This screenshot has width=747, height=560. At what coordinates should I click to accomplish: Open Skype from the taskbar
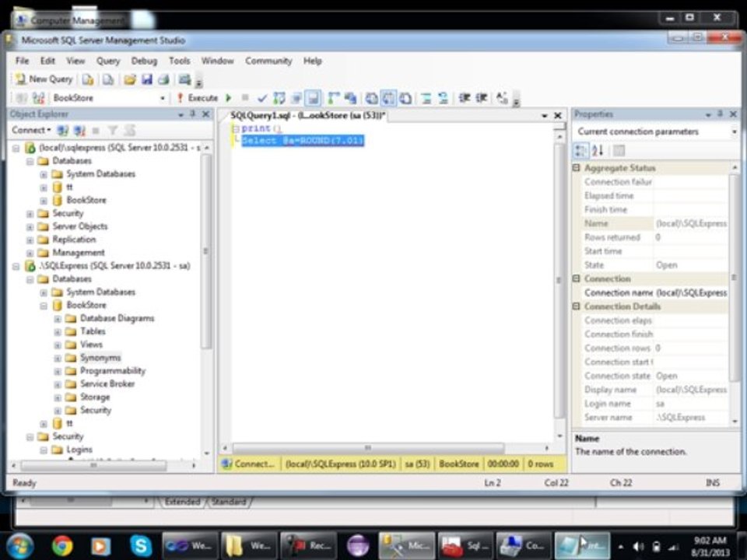pyautogui.click(x=141, y=545)
